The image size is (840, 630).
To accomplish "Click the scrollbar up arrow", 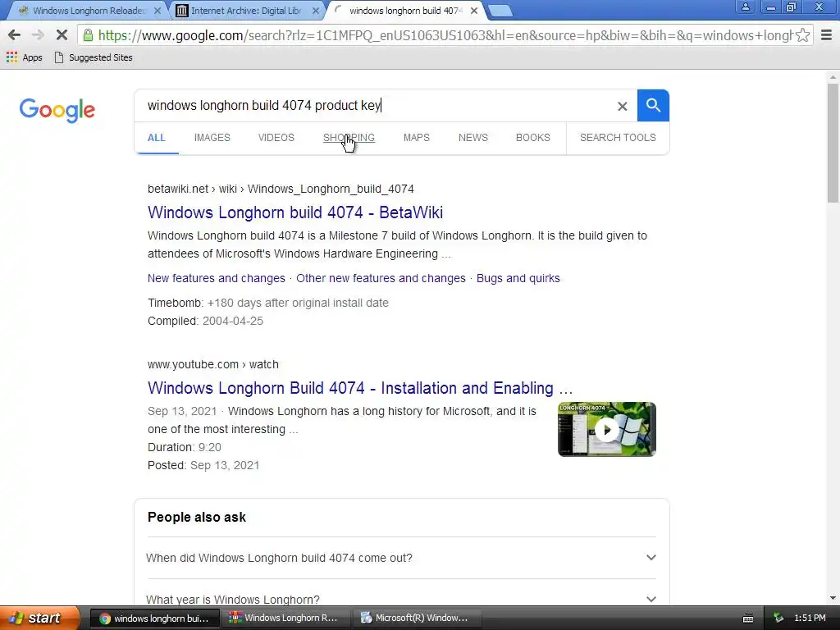I will [x=833, y=77].
